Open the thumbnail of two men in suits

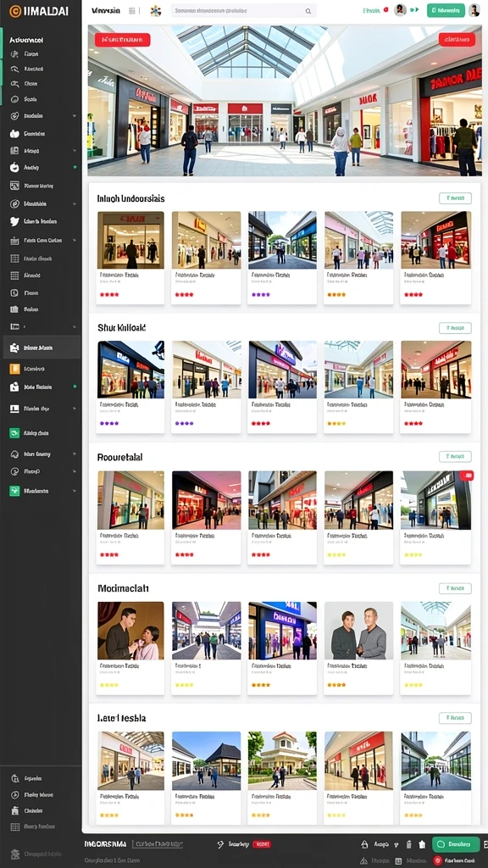pyautogui.click(x=358, y=631)
